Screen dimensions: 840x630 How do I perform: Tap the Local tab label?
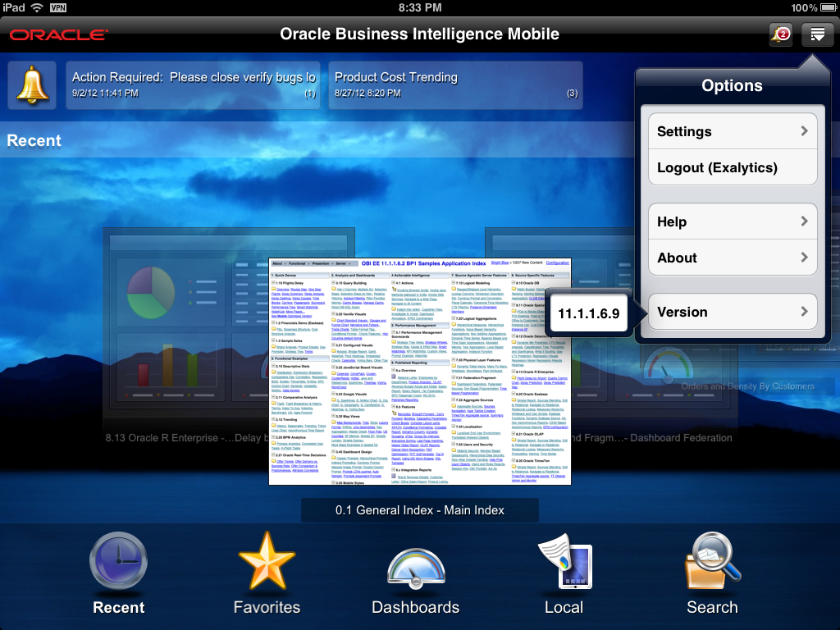pos(564,608)
